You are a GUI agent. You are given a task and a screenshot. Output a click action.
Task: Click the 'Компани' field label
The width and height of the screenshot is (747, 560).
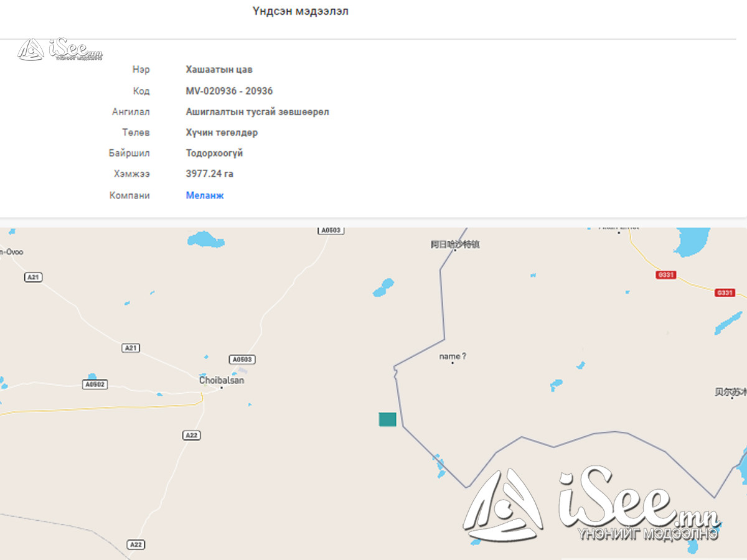(x=129, y=195)
